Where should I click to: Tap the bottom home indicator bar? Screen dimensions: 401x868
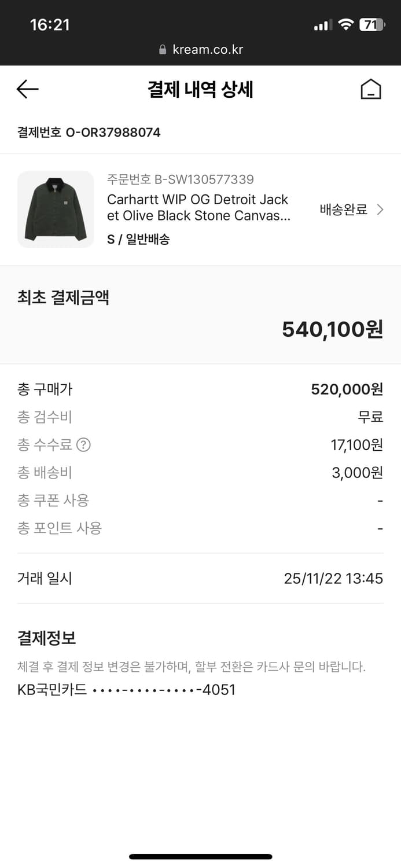tap(200, 856)
